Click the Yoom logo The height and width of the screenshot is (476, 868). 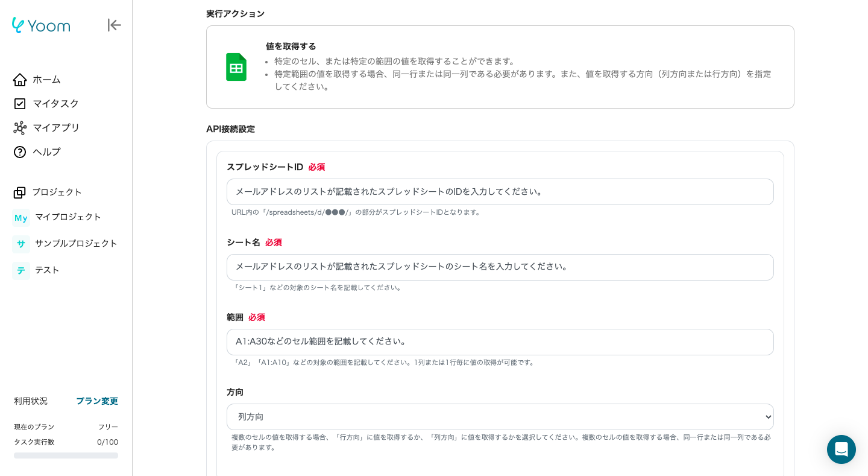point(41,25)
